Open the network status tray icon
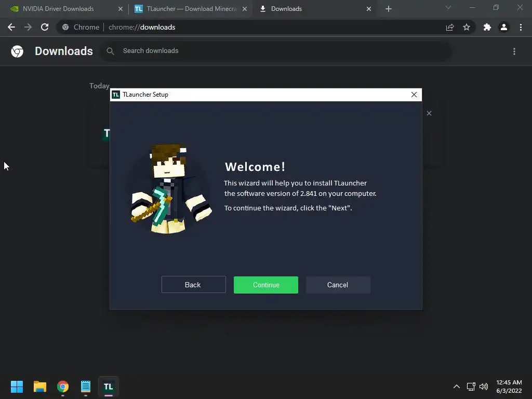 [x=471, y=387]
